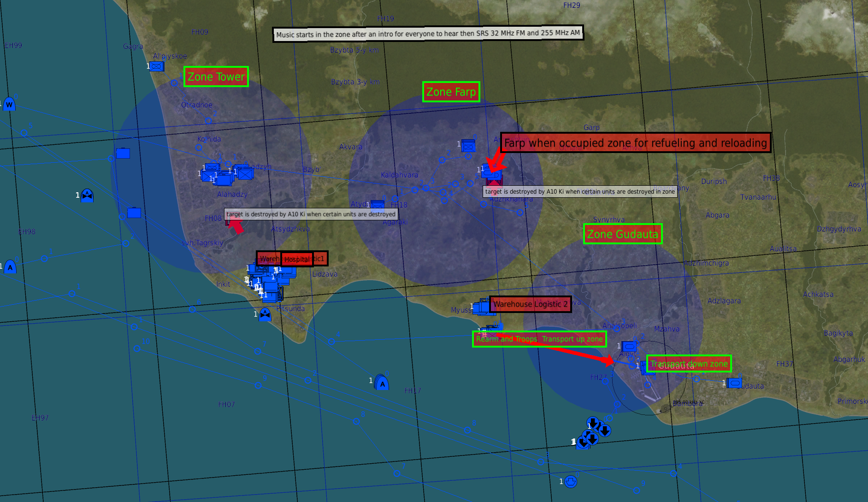Image resolution: width=868 pixels, height=502 pixels.
Task: Click the 'Mzahva' town label
Action: [x=667, y=329]
